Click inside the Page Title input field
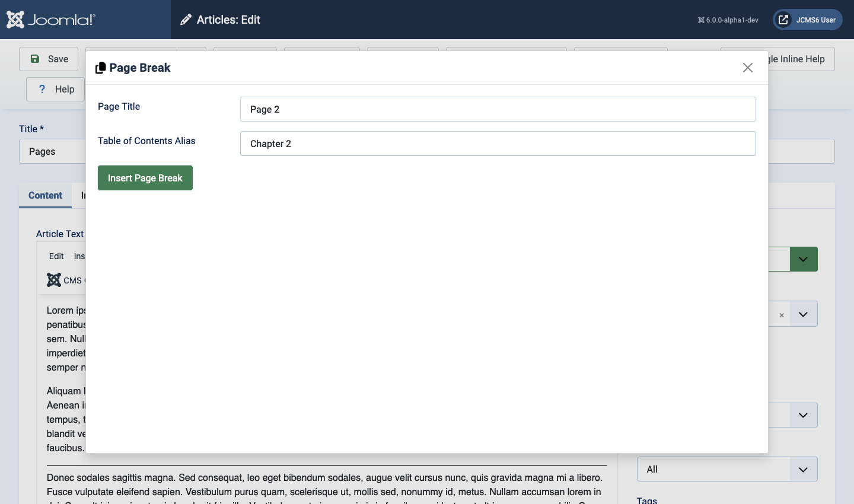Screen dimensions: 854x504 coord(498,109)
